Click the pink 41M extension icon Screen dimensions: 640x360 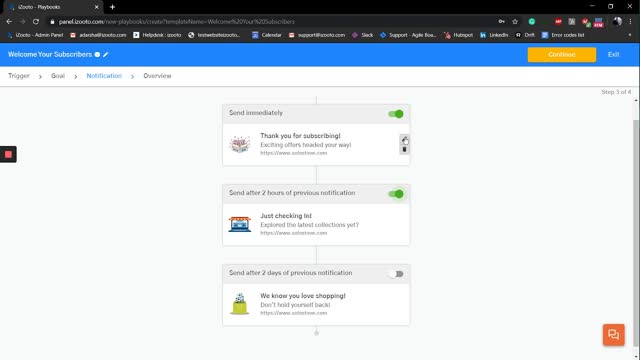point(599,22)
